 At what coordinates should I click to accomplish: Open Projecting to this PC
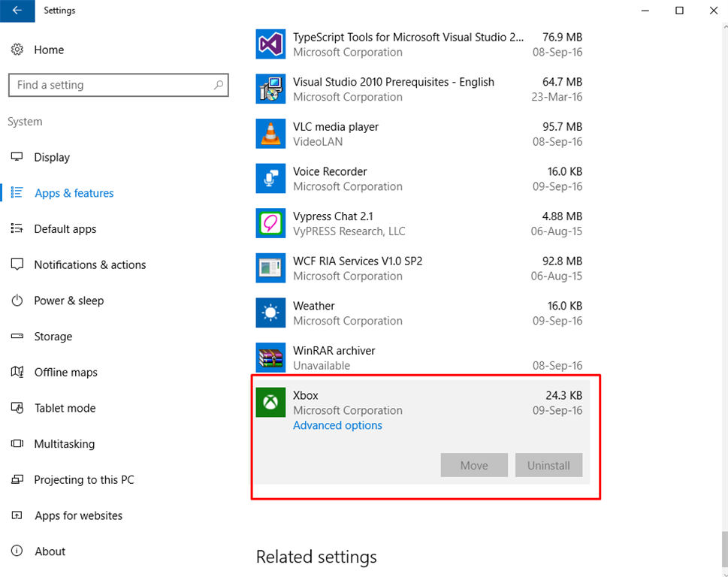pos(84,480)
